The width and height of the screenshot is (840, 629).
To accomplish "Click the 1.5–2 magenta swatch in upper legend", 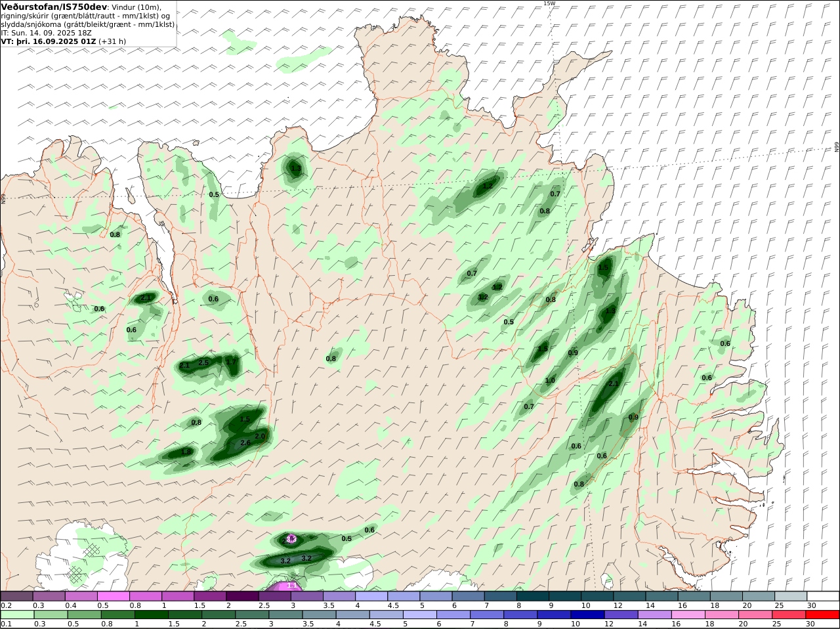I will pyautogui.click(x=210, y=596).
